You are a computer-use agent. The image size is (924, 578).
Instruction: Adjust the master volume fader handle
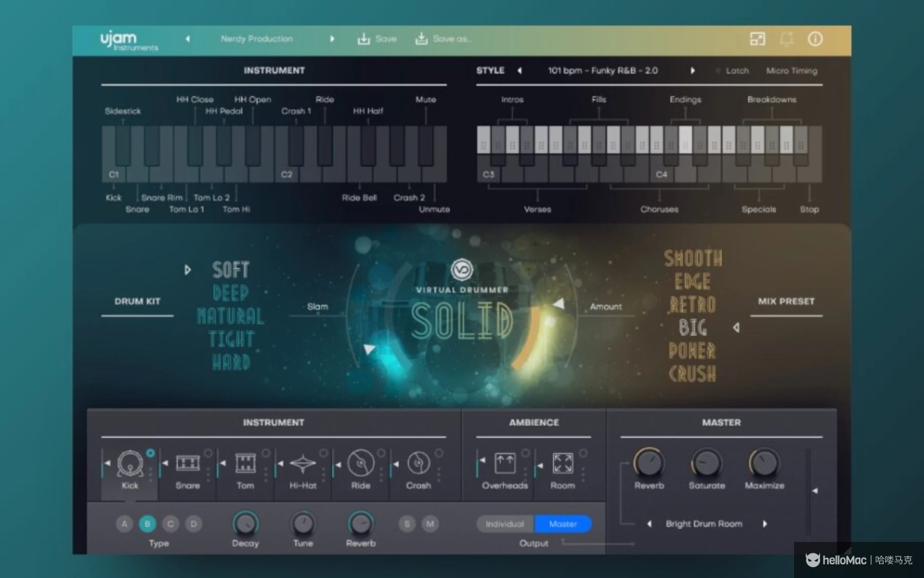[x=815, y=491]
